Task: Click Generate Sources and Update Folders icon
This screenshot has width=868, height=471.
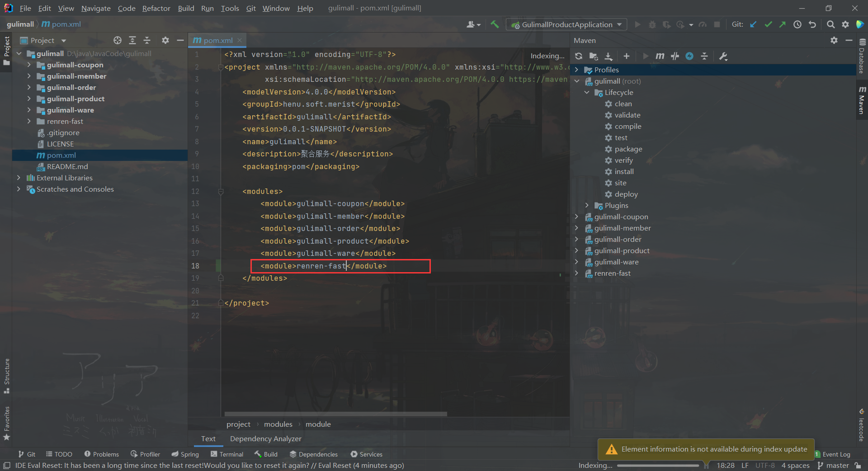Action: click(x=594, y=56)
